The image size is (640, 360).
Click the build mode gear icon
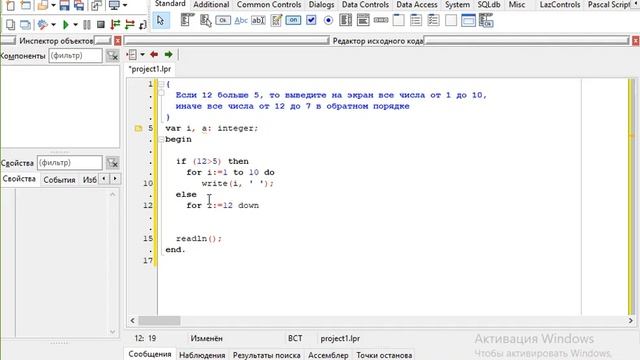click(42, 24)
